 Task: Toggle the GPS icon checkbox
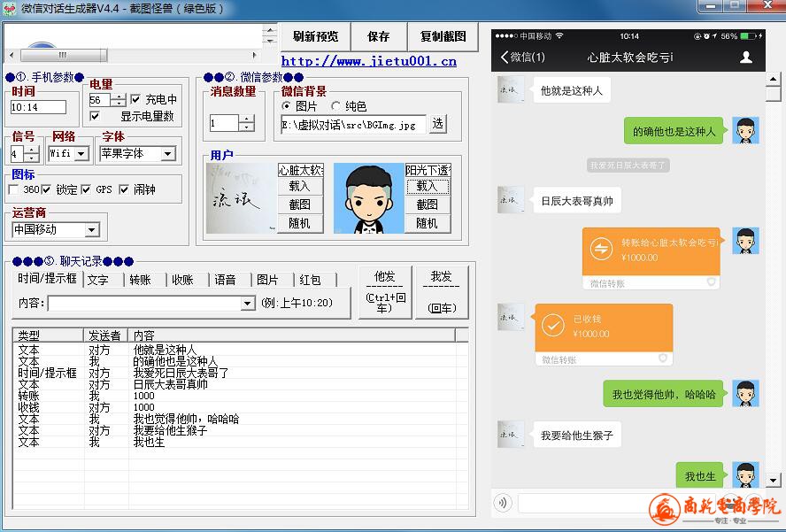(x=86, y=189)
